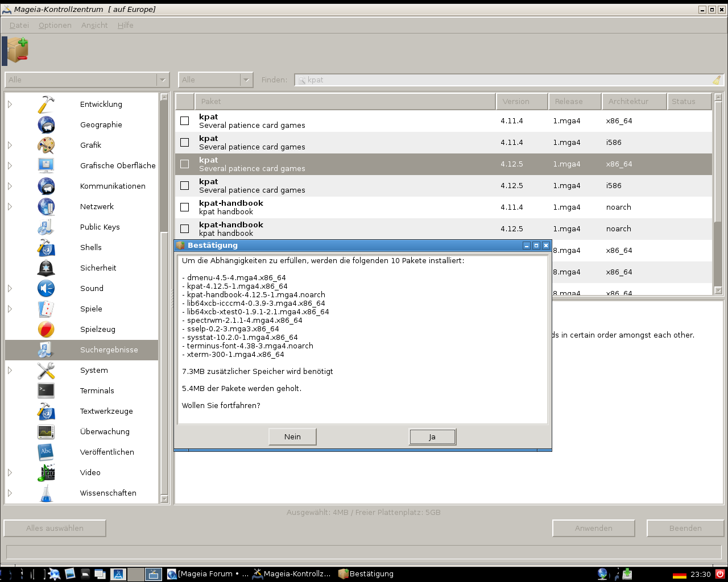Select the Suchergebnisse search results icon
The image size is (728, 582).
coord(46,350)
